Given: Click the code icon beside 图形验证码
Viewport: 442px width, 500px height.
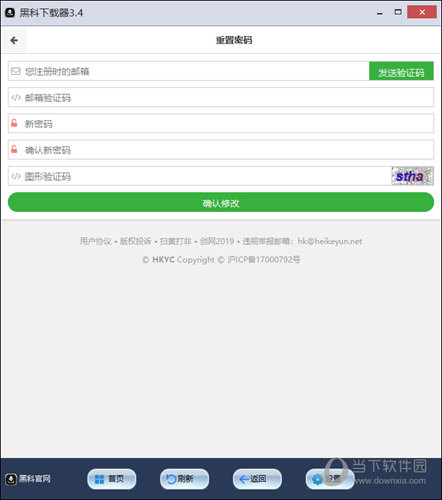Looking at the screenshot, I should pyautogui.click(x=16, y=176).
